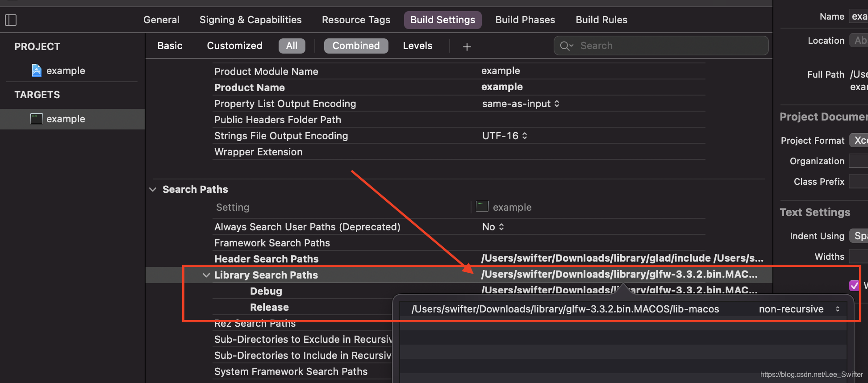
Task: Click the Name field in inspector
Action: pos(859,17)
